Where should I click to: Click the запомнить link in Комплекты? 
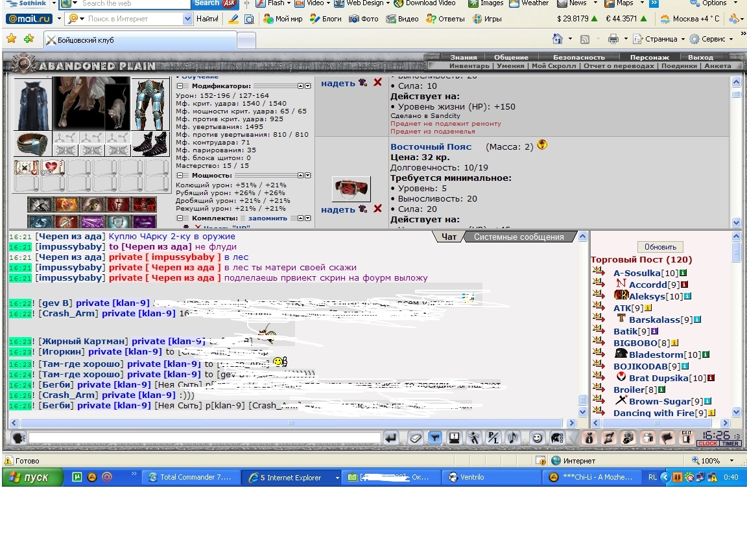[x=268, y=218]
